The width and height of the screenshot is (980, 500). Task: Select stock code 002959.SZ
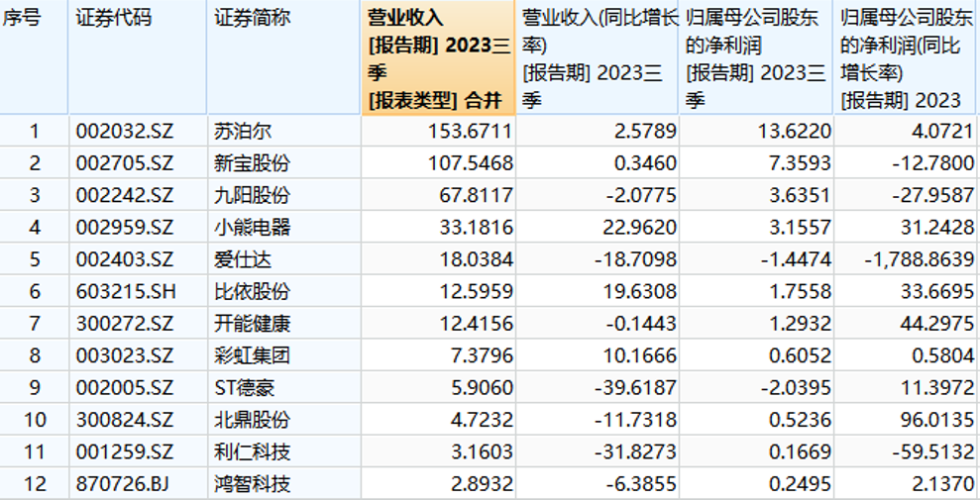[125, 227]
